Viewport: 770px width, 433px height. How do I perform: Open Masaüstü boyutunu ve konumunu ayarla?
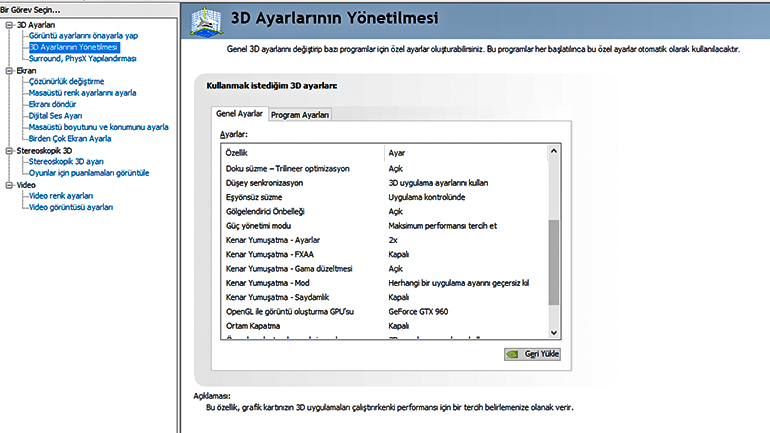pyautogui.click(x=98, y=127)
